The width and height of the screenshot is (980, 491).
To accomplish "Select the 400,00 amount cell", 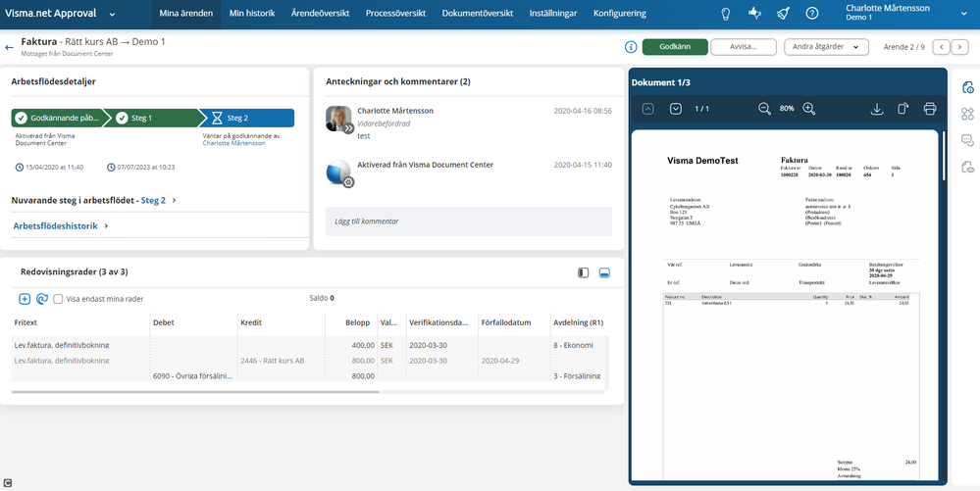I will coord(362,345).
